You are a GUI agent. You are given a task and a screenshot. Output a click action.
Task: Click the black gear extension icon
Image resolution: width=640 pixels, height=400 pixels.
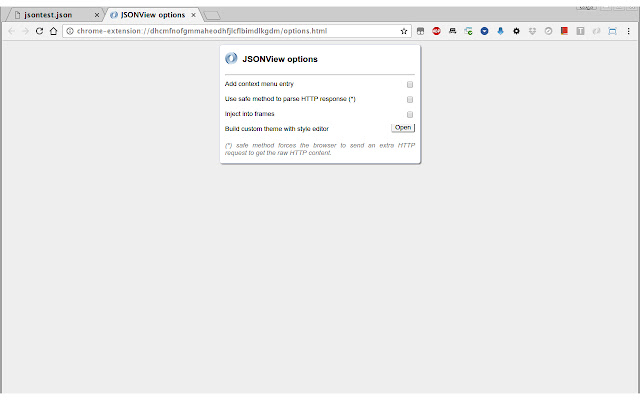click(516, 31)
